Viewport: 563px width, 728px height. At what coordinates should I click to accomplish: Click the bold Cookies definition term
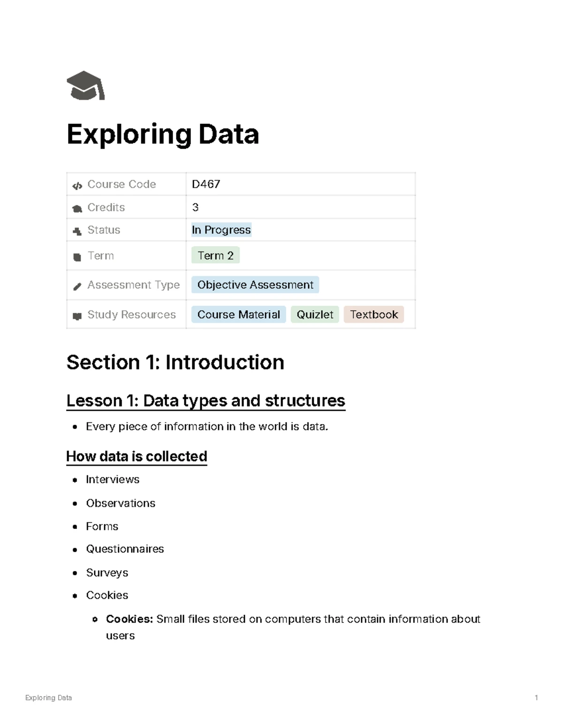click(x=129, y=619)
